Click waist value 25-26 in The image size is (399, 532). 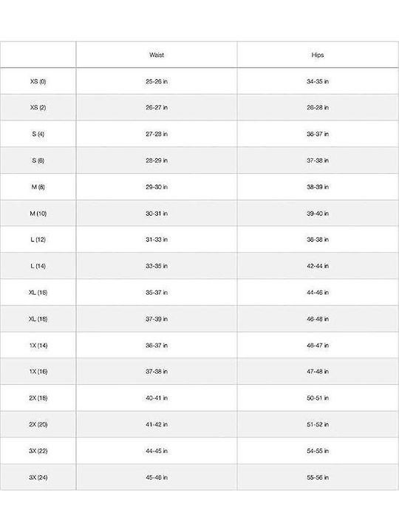157,81
